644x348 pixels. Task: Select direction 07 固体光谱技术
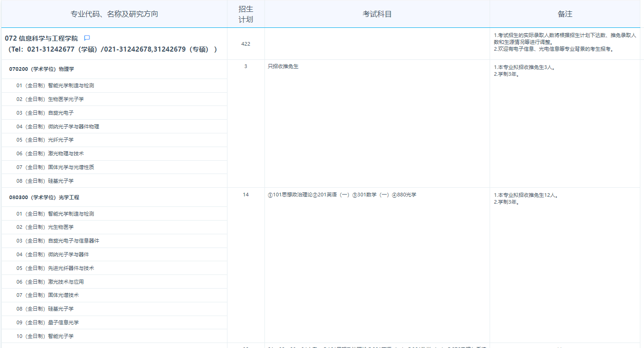[48, 295]
